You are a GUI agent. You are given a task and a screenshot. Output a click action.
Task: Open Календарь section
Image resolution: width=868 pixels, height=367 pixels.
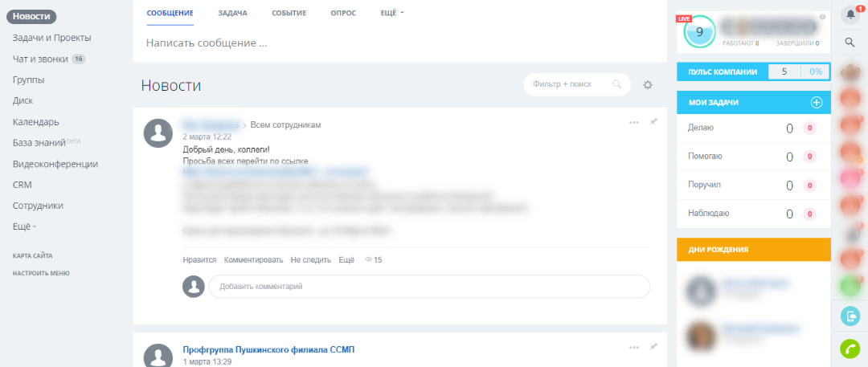click(x=36, y=122)
